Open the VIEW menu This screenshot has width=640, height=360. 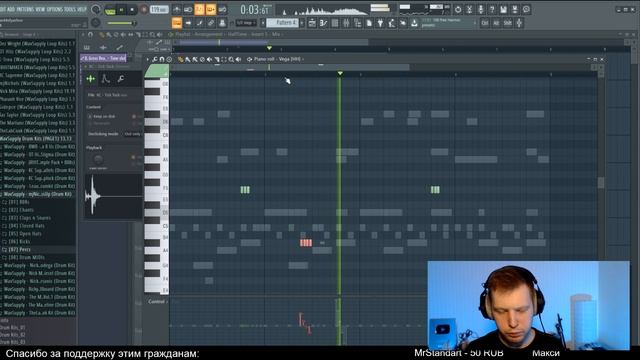[x=40, y=9]
